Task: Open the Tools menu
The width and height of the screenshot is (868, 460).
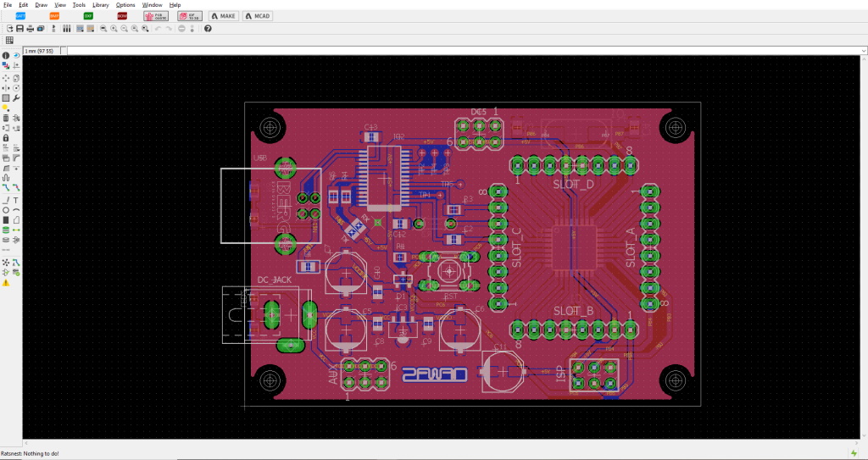Action: coord(79,5)
